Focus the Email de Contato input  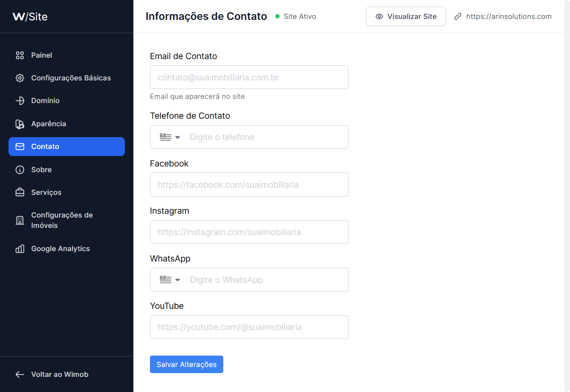(x=249, y=77)
